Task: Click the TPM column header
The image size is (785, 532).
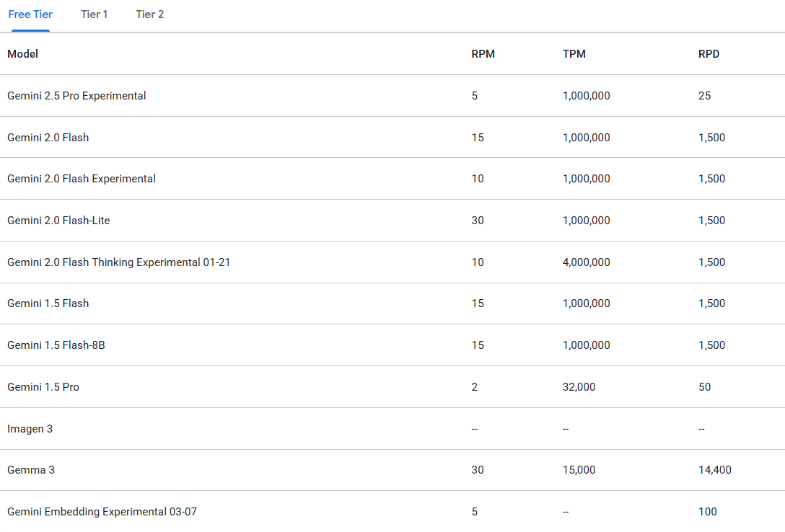Action: pos(574,54)
